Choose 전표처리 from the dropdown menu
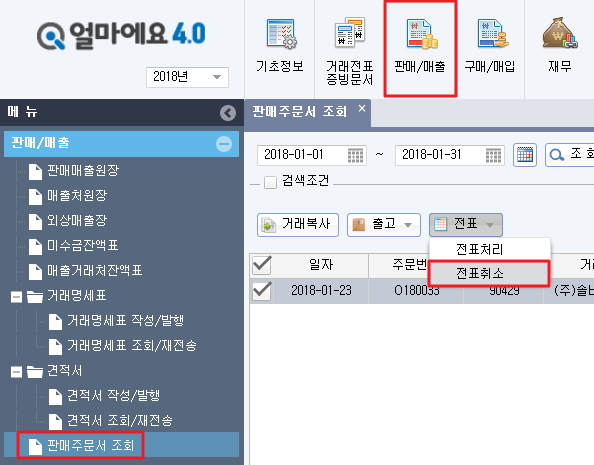 (480, 249)
